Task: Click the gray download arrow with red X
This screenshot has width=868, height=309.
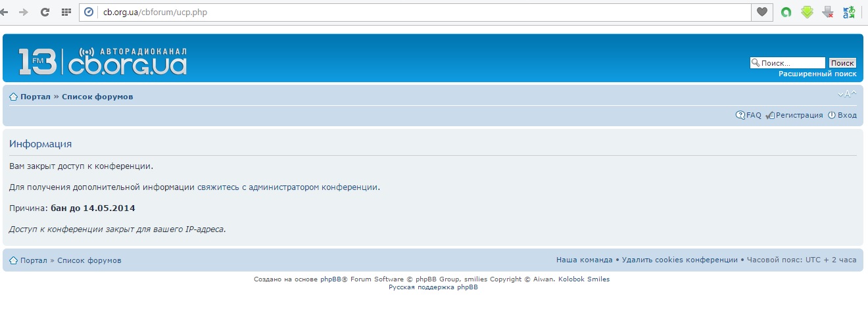Action: coord(828,12)
